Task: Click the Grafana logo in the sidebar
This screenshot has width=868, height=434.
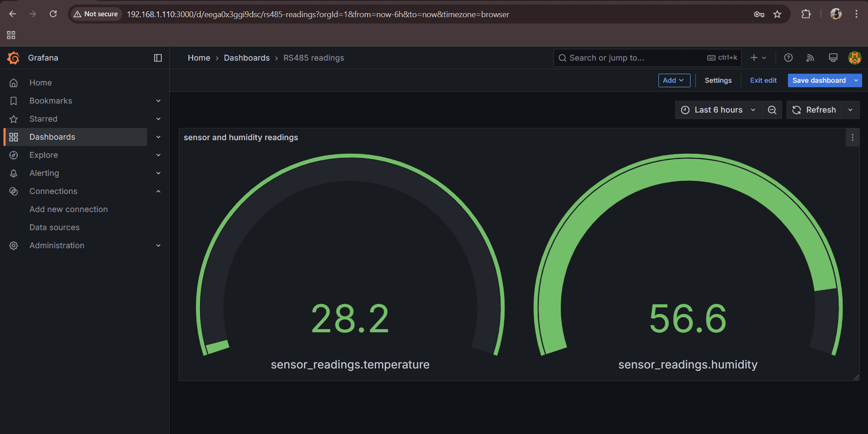Action: [x=14, y=58]
